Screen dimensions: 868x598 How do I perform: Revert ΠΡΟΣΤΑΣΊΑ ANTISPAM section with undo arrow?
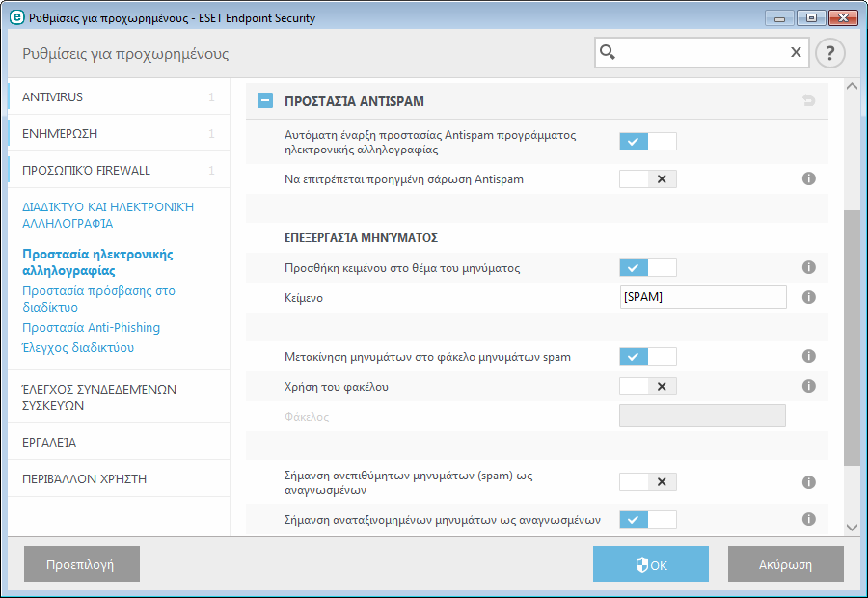point(809,100)
